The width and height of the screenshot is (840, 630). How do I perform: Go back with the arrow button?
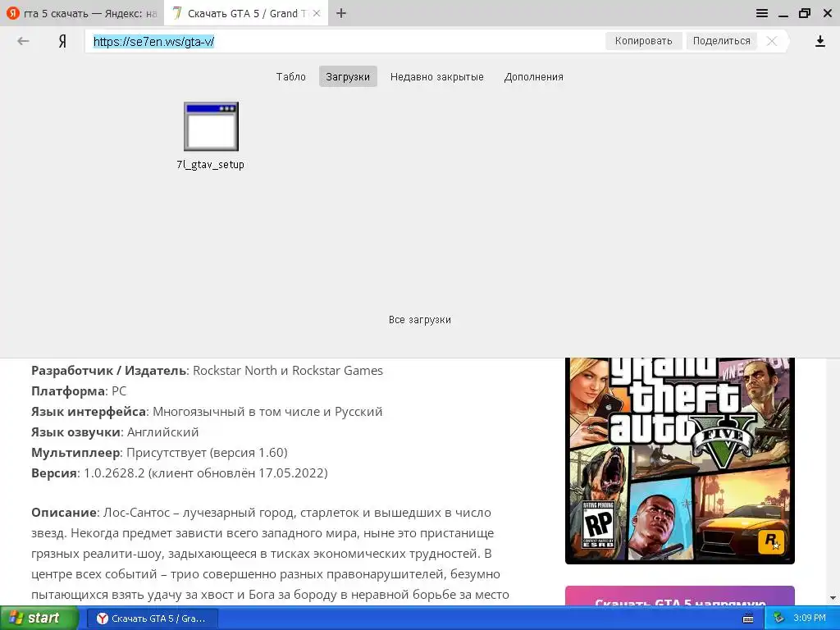pyautogui.click(x=23, y=41)
